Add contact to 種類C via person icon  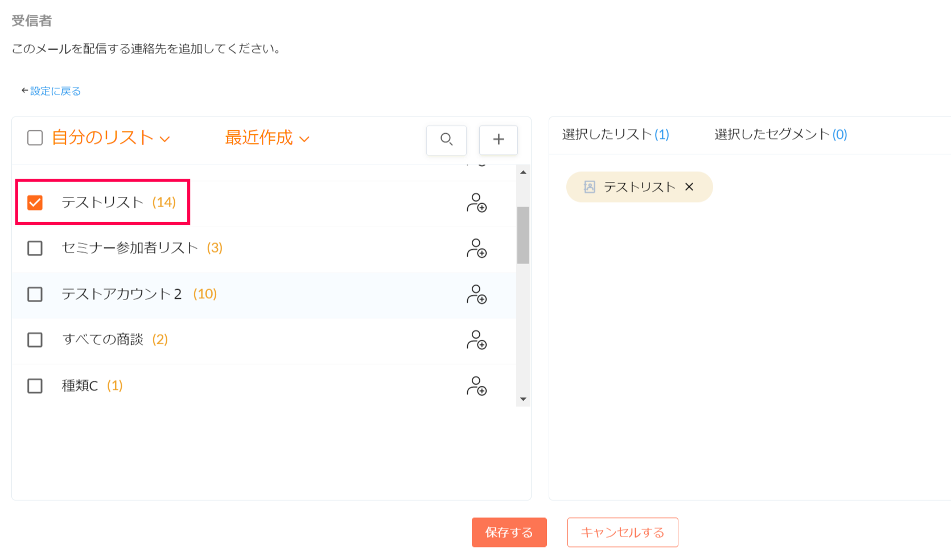476,386
